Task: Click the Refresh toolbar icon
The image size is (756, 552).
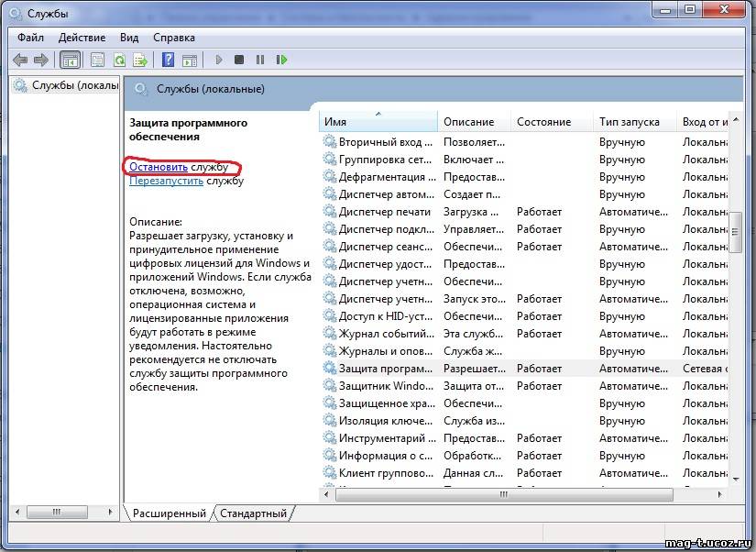Action: pos(119,60)
